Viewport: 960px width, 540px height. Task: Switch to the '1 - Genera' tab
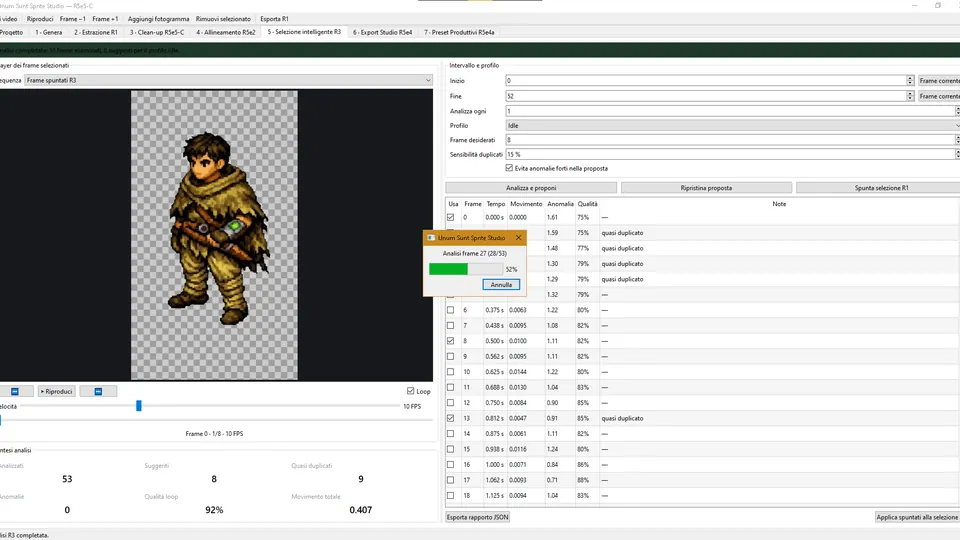(x=48, y=32)
